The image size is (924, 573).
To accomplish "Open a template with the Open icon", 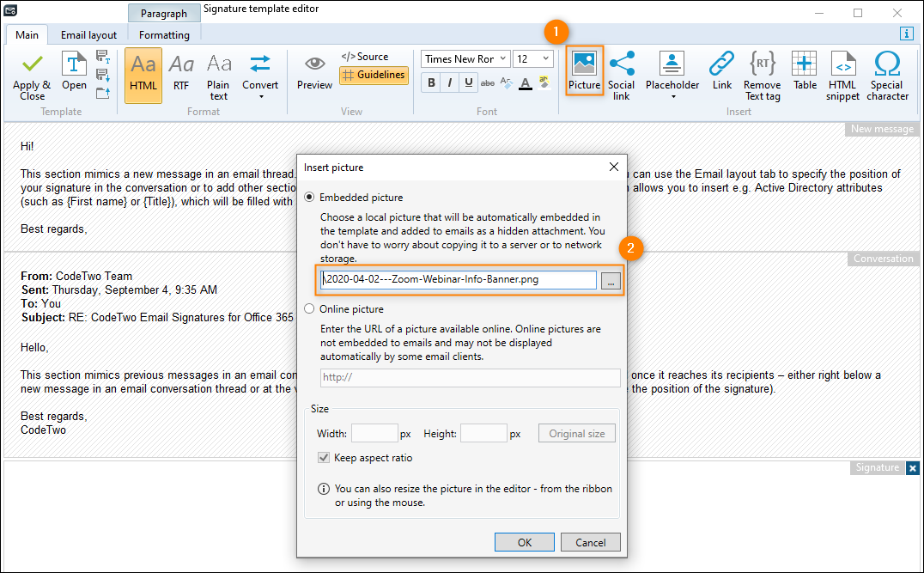I will tap(74, 70).
